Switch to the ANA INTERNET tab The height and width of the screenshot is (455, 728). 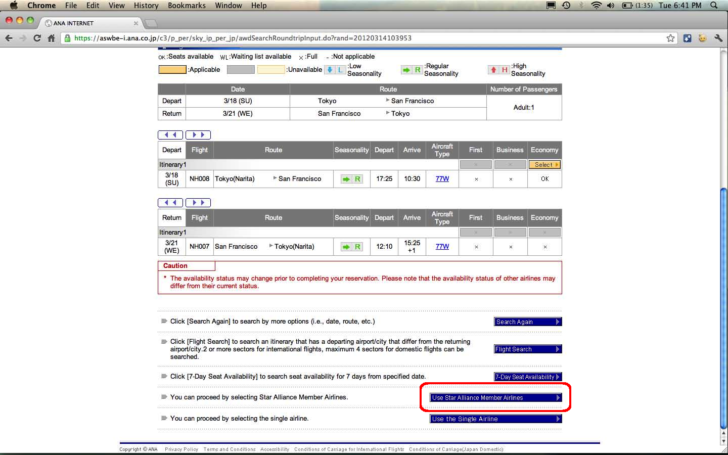coord(91,23)
